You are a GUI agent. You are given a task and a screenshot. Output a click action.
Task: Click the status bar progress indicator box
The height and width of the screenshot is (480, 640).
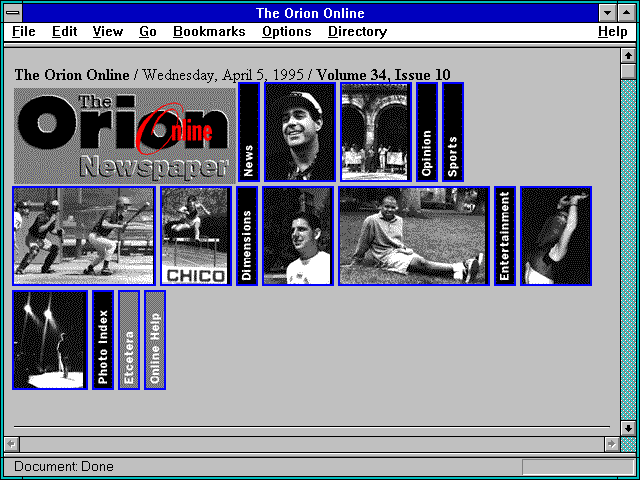(x=578, y=467)
